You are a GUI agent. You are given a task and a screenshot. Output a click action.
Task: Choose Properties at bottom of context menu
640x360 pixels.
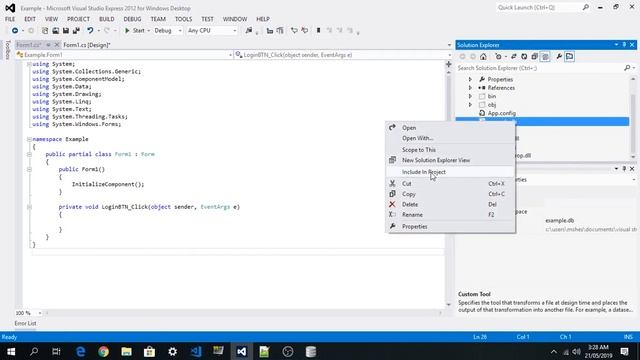tap(450, 227)
